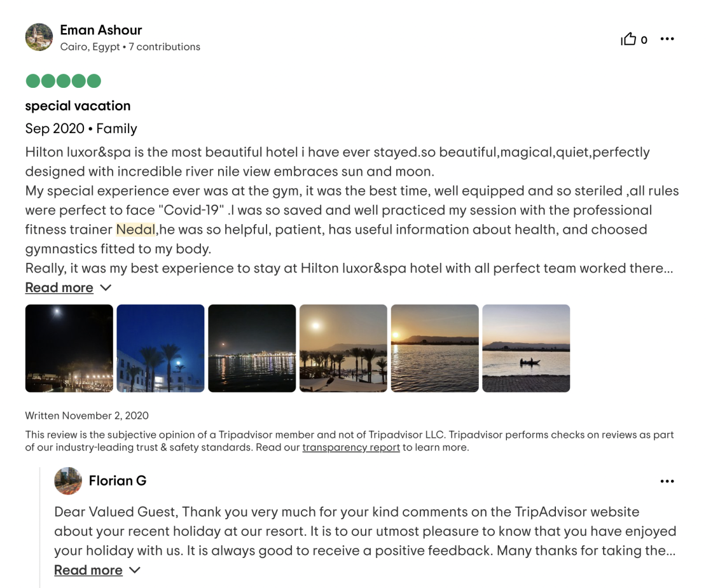This screenshot has width=706, height=588.
Task: Open the sunset over the Nile photo
Action: pyautogui.click(x=434, y=348)
